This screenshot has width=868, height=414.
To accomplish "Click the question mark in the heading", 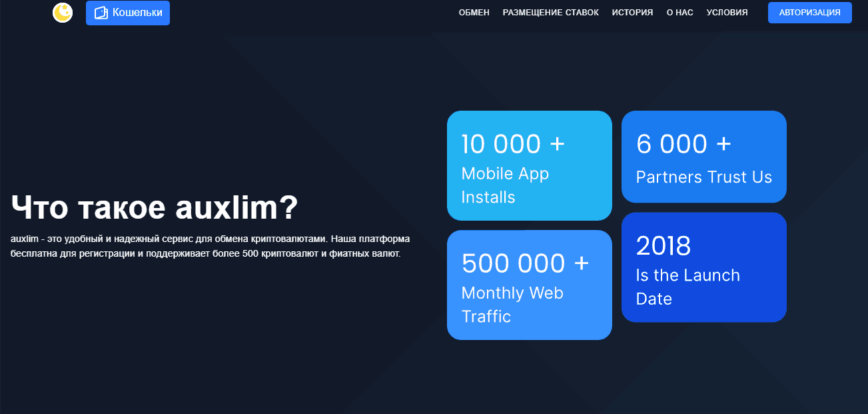I will point(287,208).
